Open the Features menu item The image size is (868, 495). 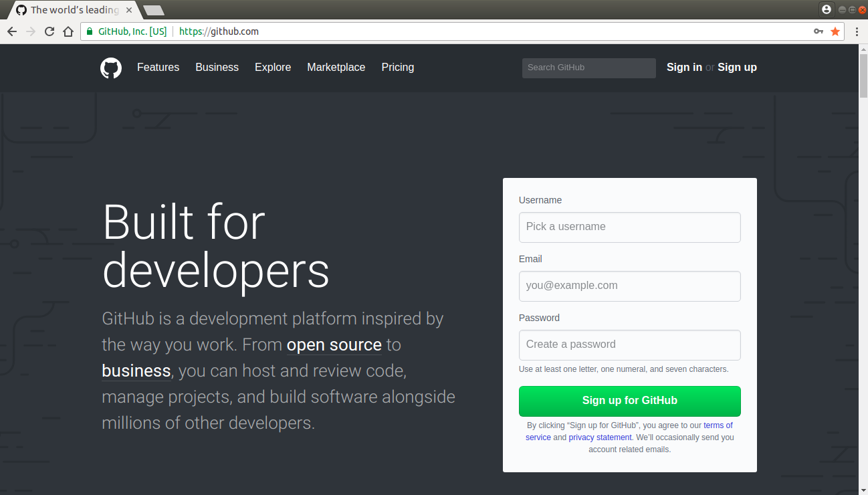click(158, 68)
